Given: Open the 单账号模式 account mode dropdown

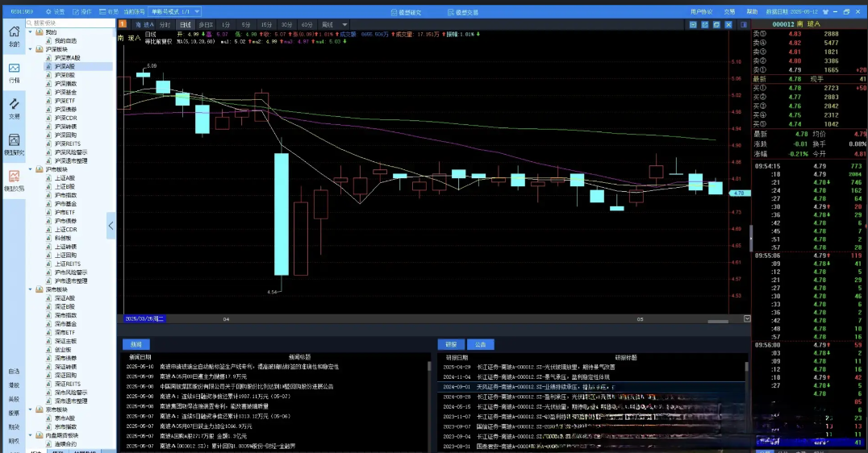Looking at the screenshot, I should click(176, 12).
